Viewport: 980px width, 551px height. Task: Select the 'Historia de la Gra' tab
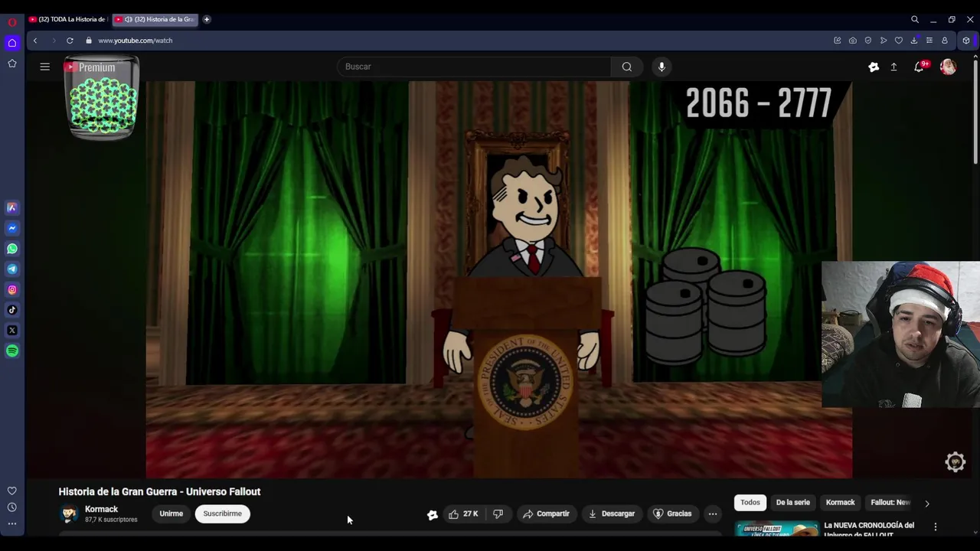pos(156,20)
